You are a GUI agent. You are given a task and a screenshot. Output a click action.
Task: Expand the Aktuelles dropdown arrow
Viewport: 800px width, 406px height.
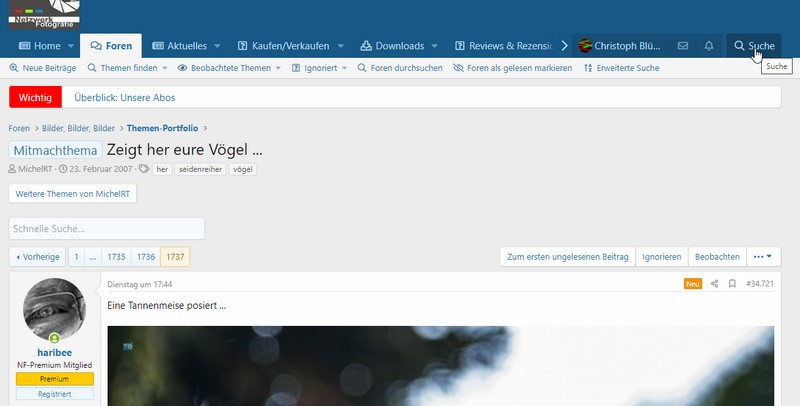[x=217, y=46]
